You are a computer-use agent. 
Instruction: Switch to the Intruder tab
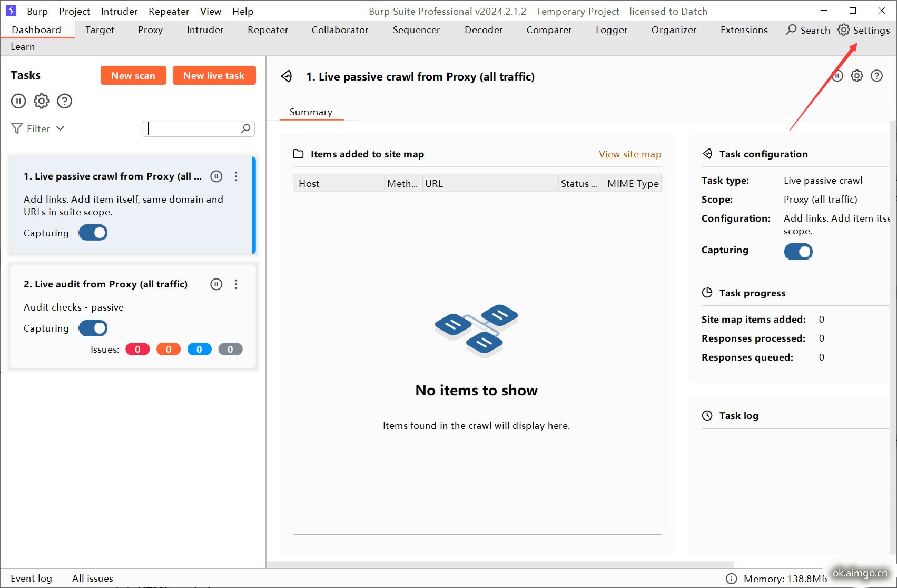click(x=205, y=30)
